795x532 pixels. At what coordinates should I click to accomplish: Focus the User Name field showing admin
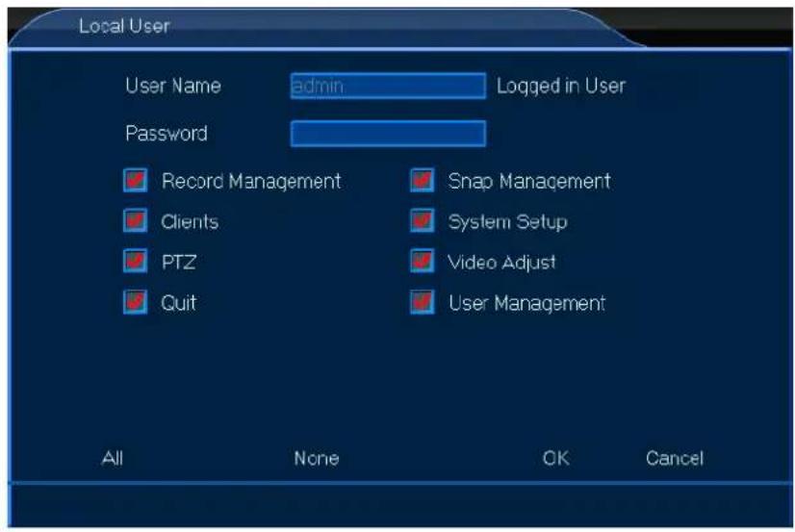(x=388, y=87)
